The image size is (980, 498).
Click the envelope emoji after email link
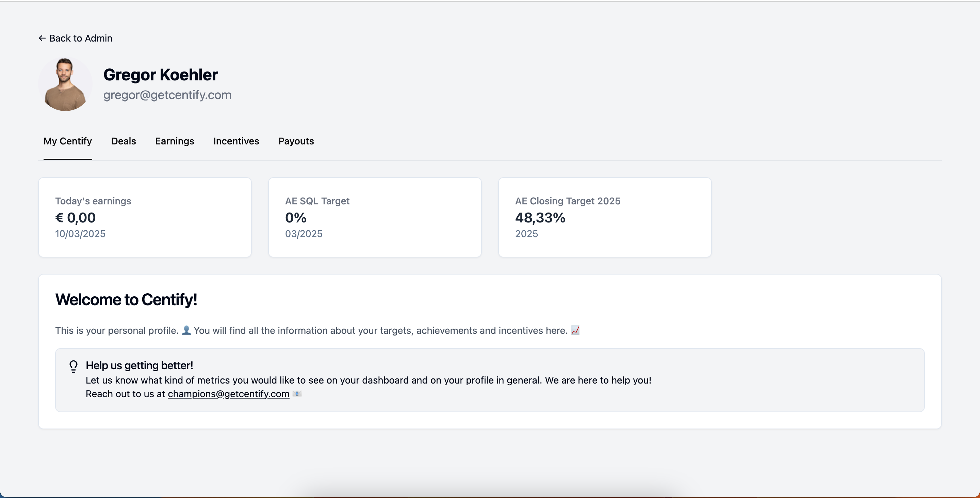[297, 394]
